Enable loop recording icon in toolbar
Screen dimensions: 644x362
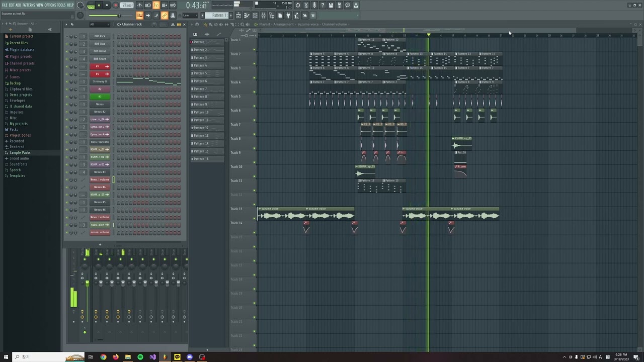[x=173, y=5]
